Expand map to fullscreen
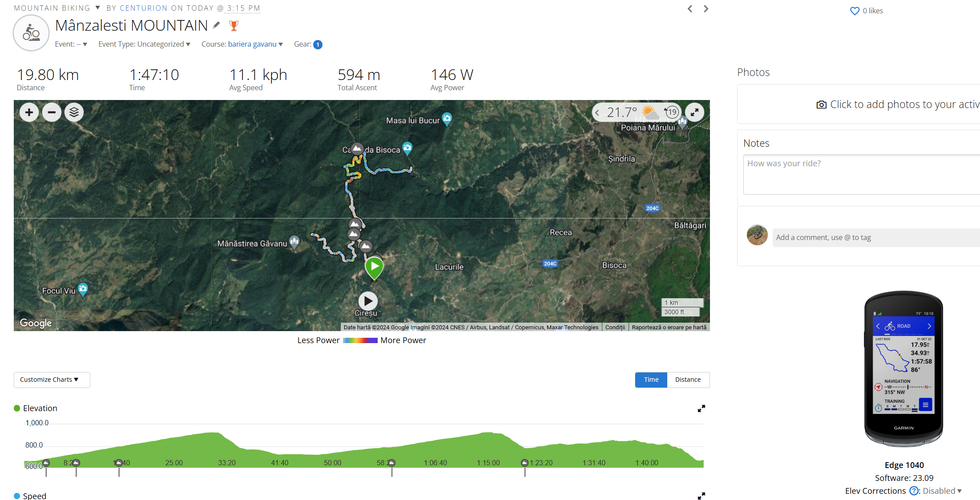Screen dimensions: 980x500 pyautogui.click(x=694, y=112)
